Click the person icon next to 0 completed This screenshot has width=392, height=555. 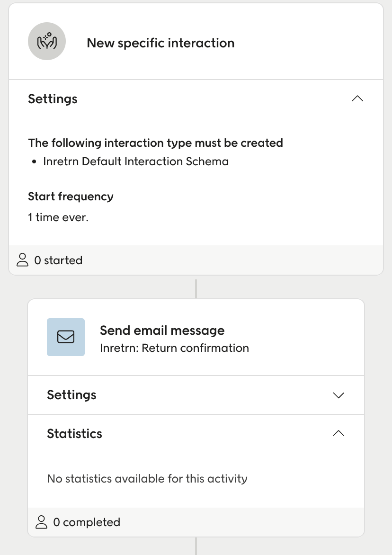coord(42,522)
